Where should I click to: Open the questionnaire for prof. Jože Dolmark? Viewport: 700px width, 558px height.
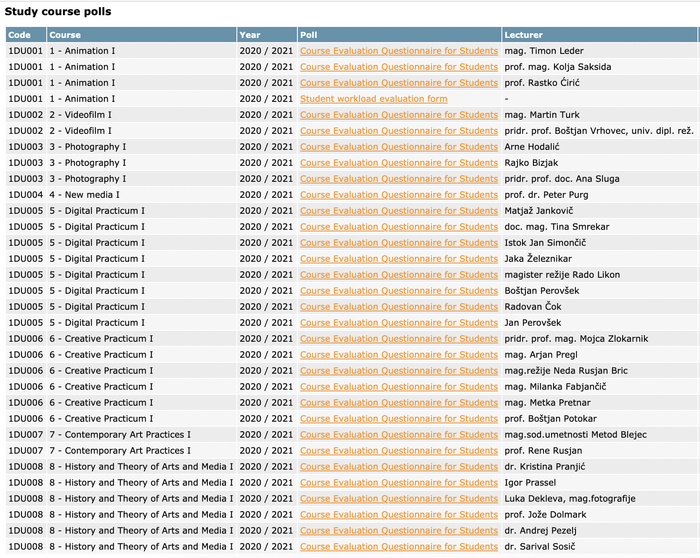[x=399, y=515]
